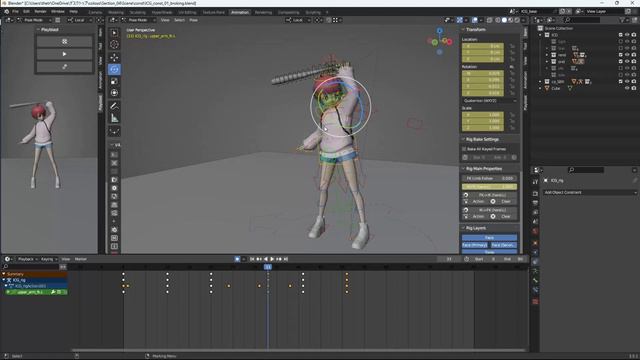Image resolution: width=640 pixels, height=360 pixels.
Task: Open Pose Mode dropdown in main viewport
Action: click(138, 20)
